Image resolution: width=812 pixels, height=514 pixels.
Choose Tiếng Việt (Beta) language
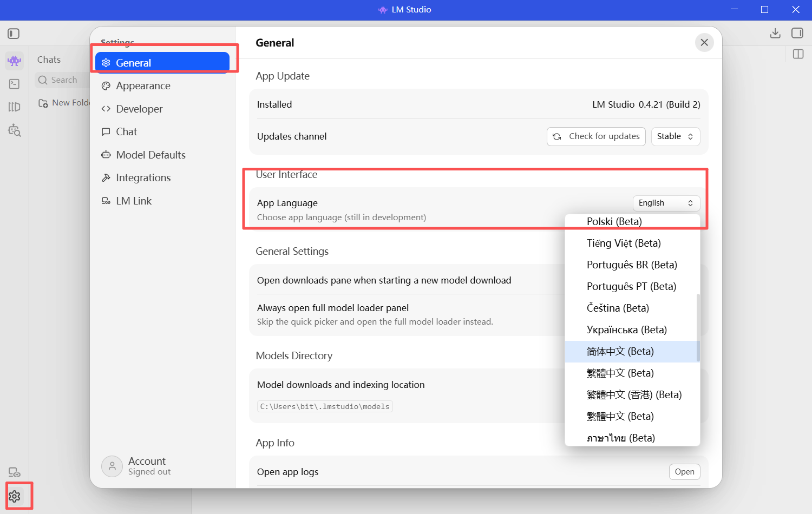point(632,243)
